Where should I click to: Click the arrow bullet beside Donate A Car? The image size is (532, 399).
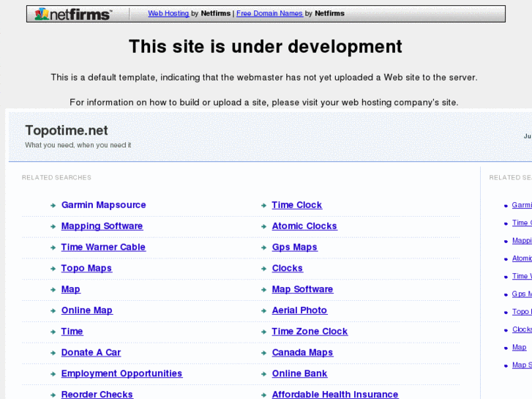53,353
